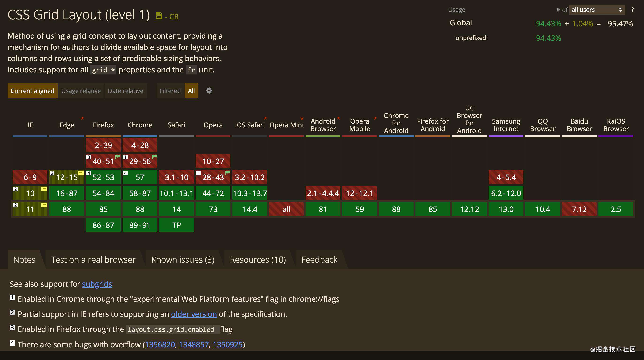
Task: Follow the 'older version' link
Action: [x=194, y=314]
